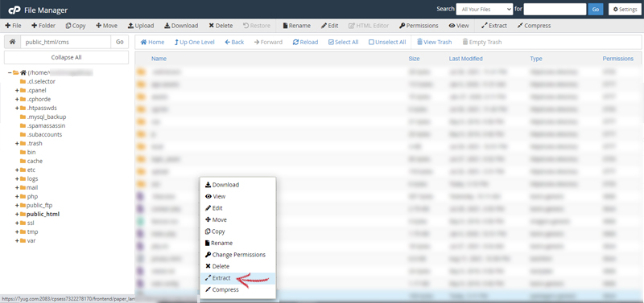Click the Edit toolbar button

tap(330, 26)
